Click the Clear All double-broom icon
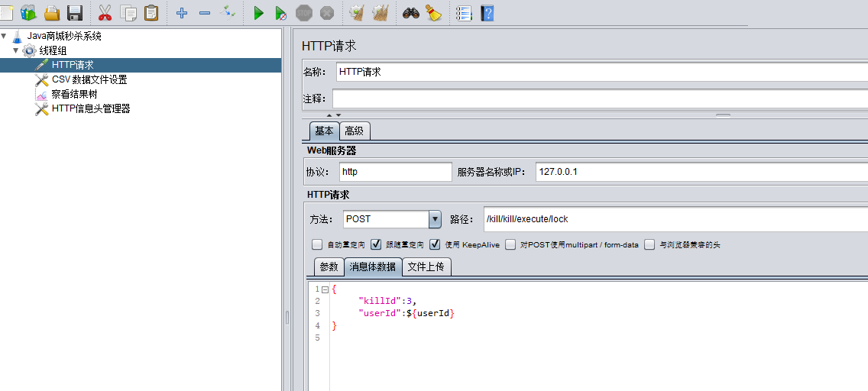The height and width of the screenshot is (391, 868). pos(381,13)
